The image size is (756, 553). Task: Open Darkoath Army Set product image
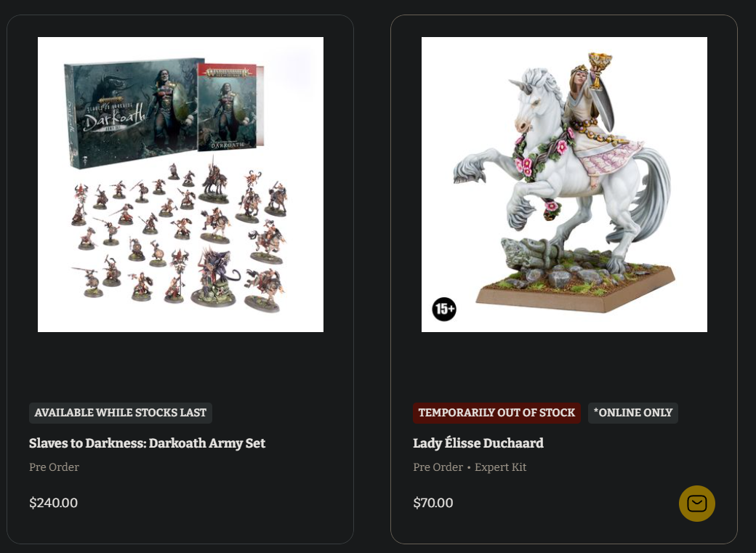(180, 184)
